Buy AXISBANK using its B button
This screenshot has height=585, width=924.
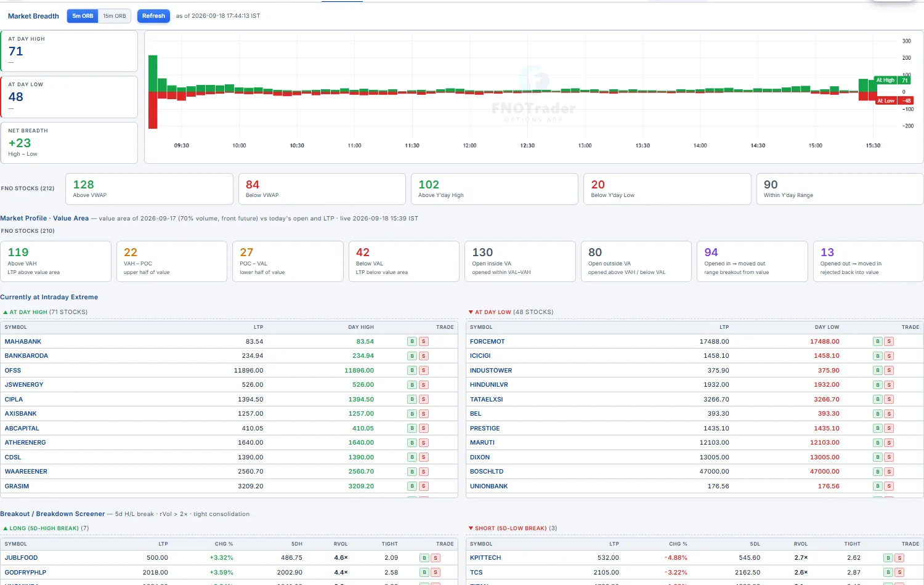tap(412, 414)
